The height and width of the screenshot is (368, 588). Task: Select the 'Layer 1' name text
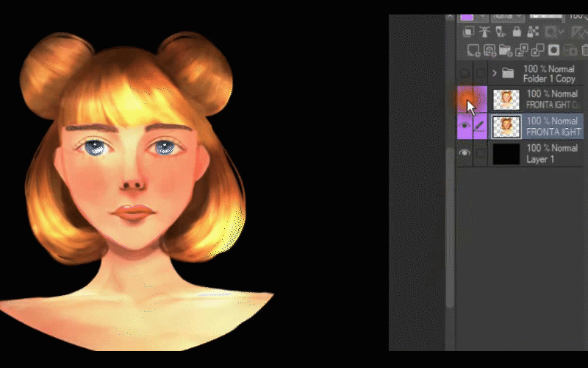coord(540,159)
